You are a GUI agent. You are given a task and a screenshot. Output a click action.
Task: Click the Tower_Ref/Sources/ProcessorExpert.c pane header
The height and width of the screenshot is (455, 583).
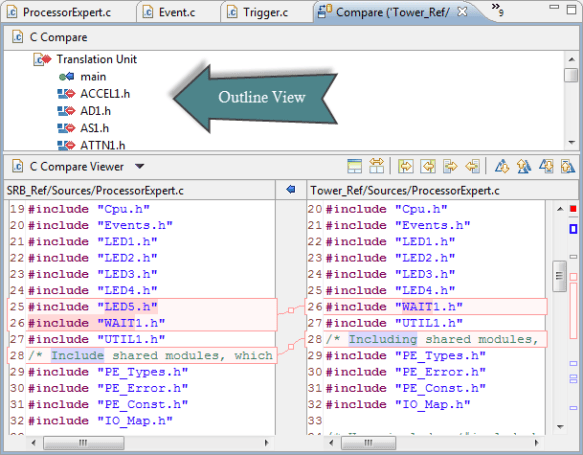tap(405, 191)
